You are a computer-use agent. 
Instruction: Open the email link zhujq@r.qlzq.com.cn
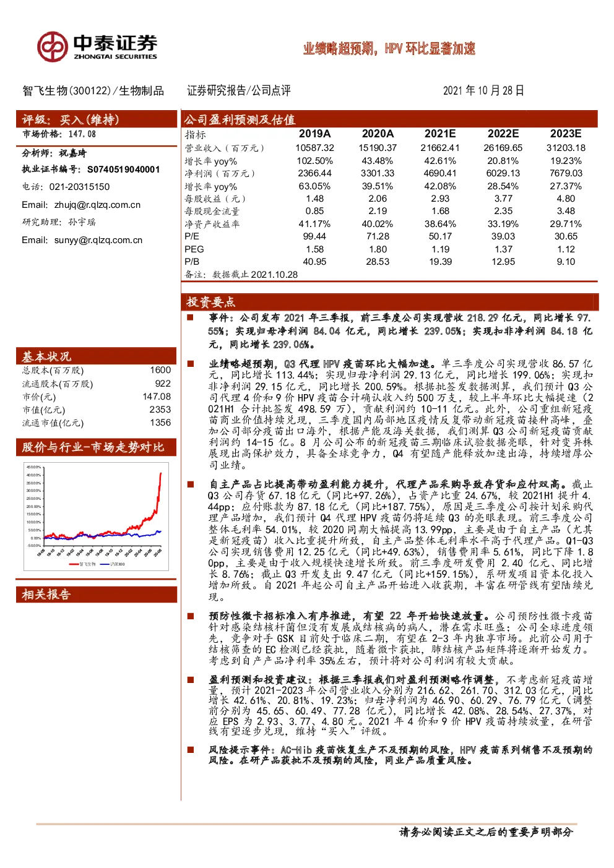[x=97, y=205]
